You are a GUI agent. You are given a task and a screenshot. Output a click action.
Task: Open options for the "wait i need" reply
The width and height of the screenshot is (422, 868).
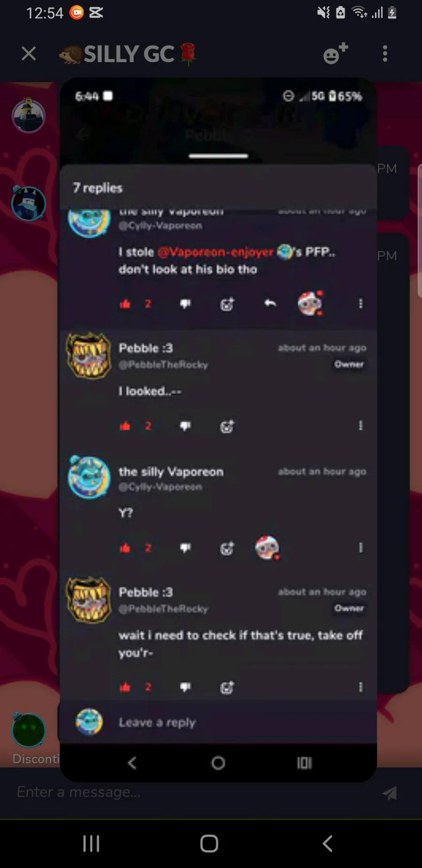[x=361, y=687]
